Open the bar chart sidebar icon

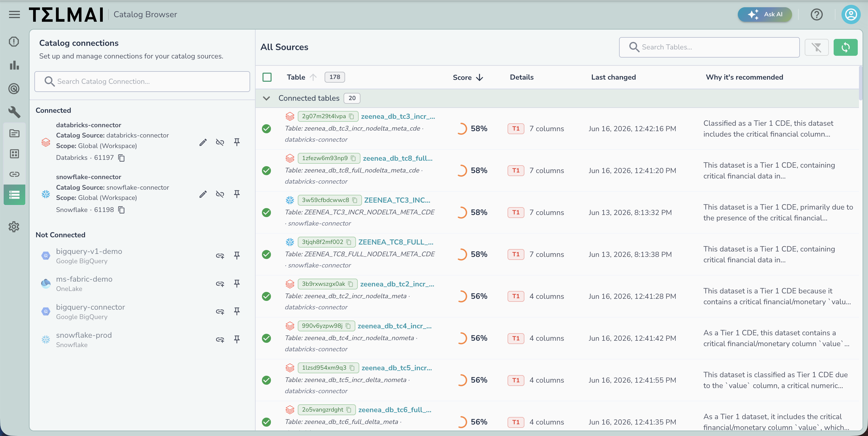point(14,65)
